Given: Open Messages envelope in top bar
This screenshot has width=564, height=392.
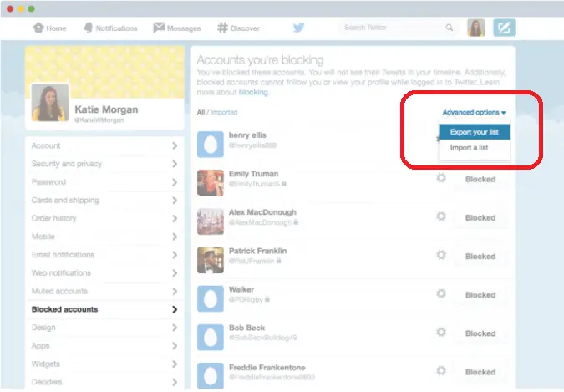Looking at the screenshot, I should [x=176, y=28].
